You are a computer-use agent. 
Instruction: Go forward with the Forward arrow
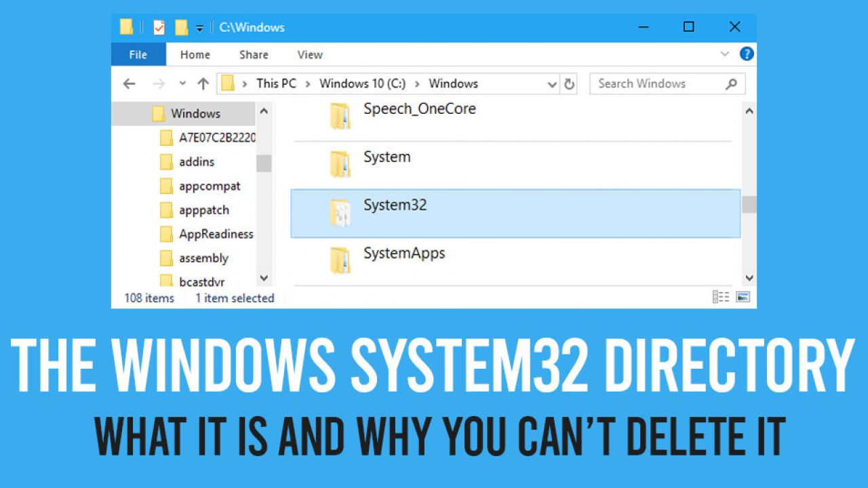click(x=159, y=84)
